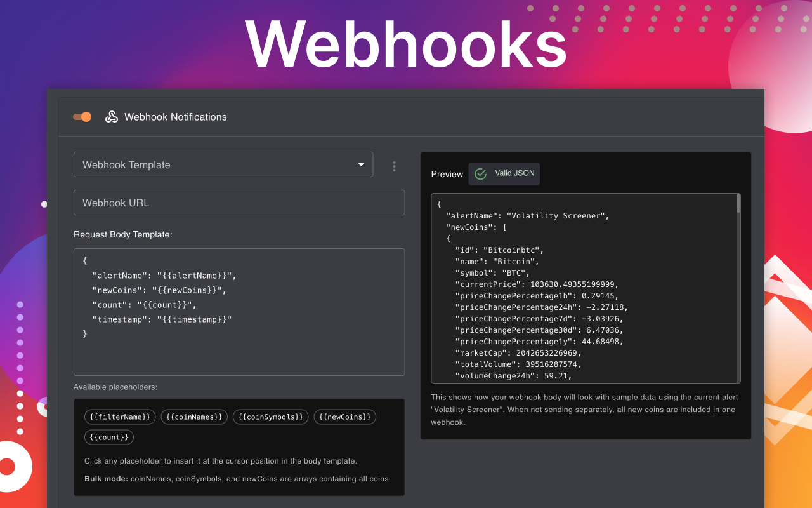
Task: Click the "count" line in body template
Action: (x=145, y=305)
